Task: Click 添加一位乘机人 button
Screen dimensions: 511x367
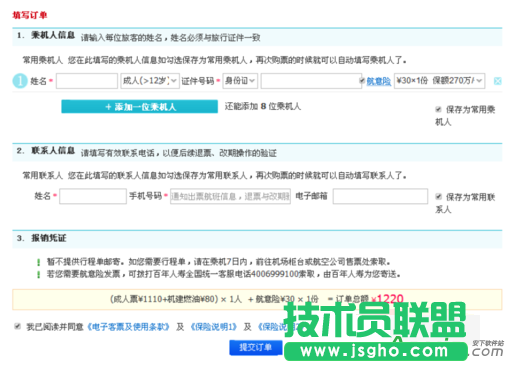Action: tap(140, 107)
